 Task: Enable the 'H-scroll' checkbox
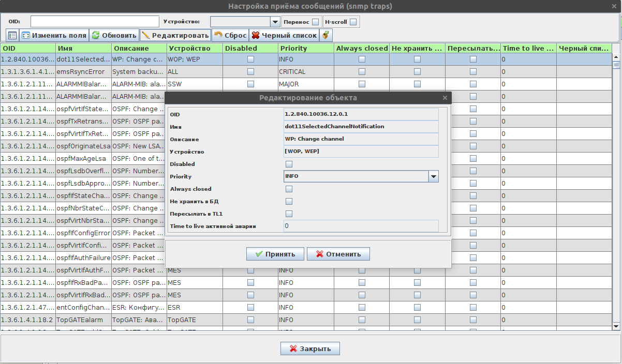tap(353, 22)
